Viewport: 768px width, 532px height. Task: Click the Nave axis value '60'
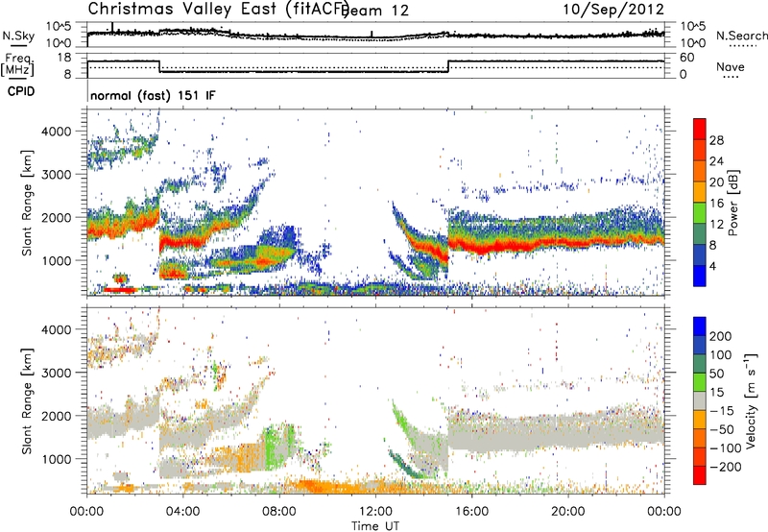pos(687,58)
